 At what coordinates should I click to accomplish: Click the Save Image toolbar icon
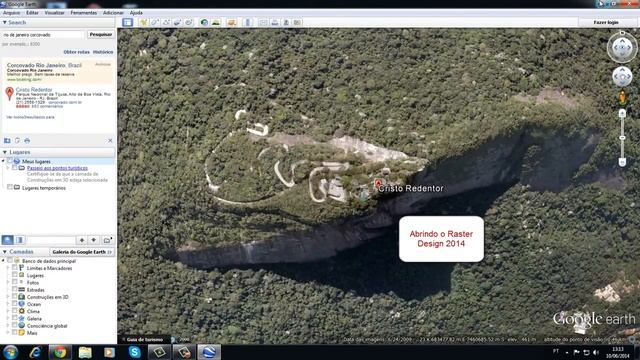(x=286, y=22)
